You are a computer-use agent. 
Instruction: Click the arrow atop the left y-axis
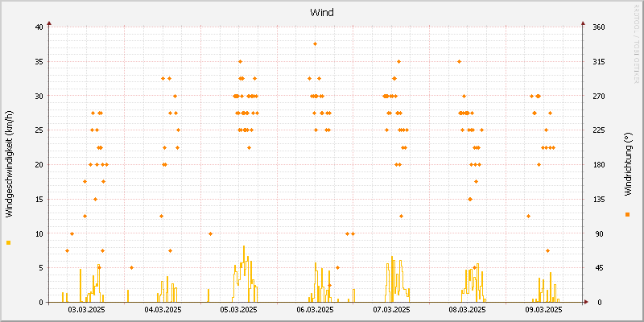tap(49, 24)
